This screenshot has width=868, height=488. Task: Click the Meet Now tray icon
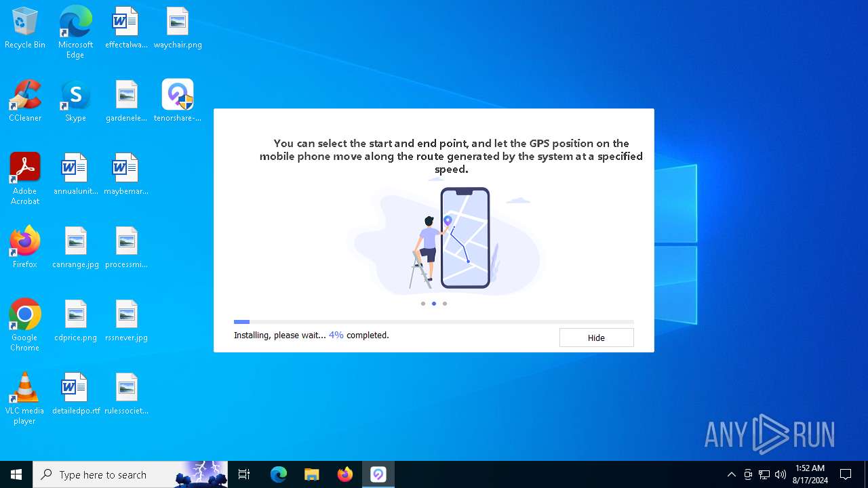(x=748, y=474)
